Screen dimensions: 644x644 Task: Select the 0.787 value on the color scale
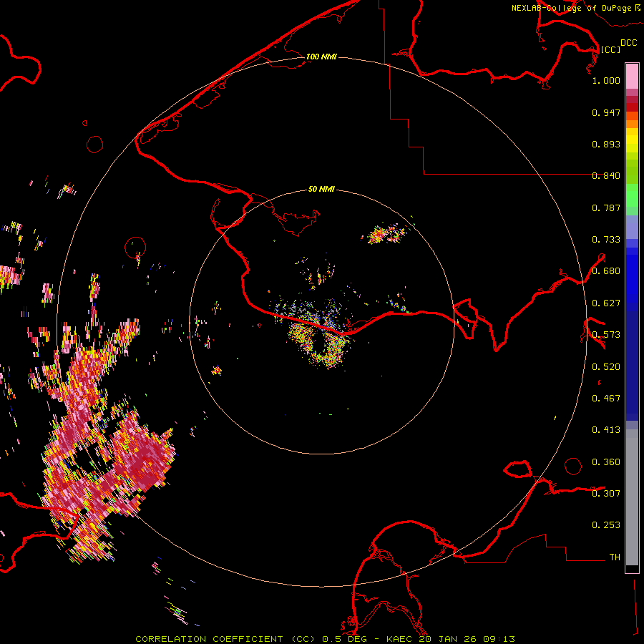(x=606, y=208)
